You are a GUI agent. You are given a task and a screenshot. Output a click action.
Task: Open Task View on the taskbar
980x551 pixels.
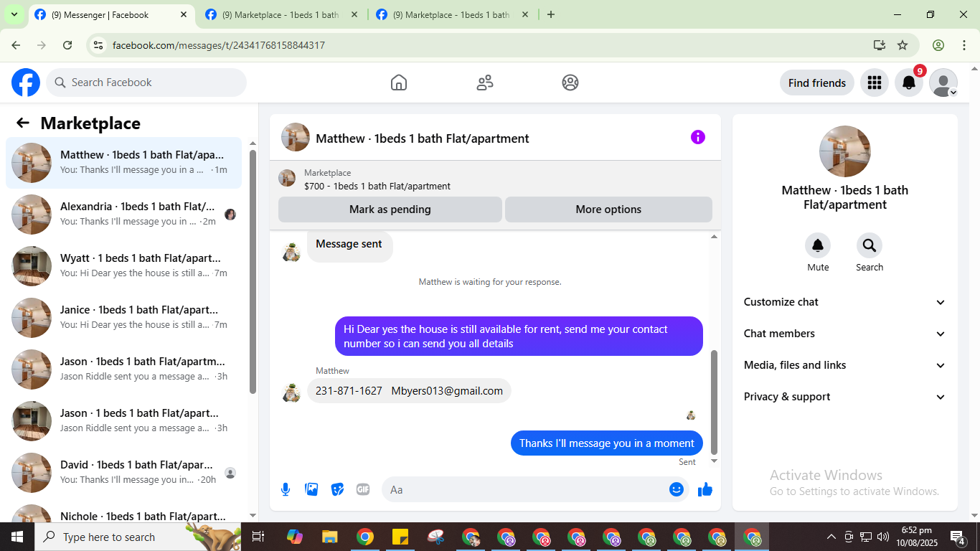coord(258,537)
